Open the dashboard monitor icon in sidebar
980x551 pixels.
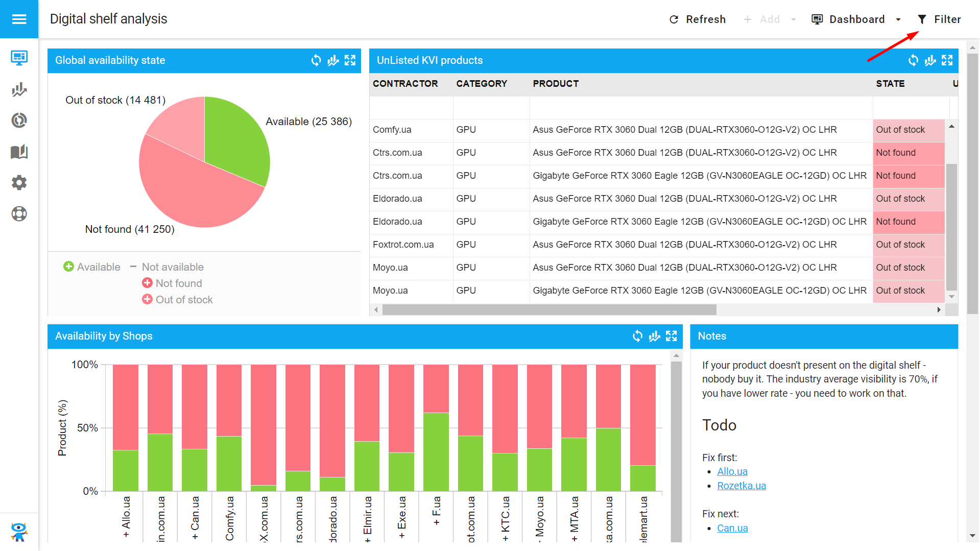point(19,58)
